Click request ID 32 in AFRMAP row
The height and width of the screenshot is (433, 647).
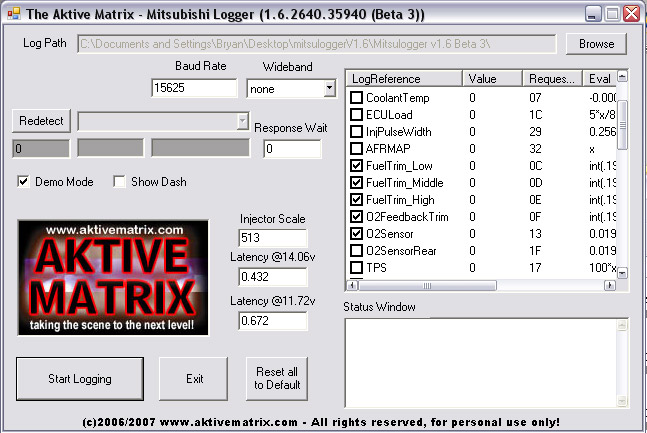pyautogui.click(x=535, y=149)
